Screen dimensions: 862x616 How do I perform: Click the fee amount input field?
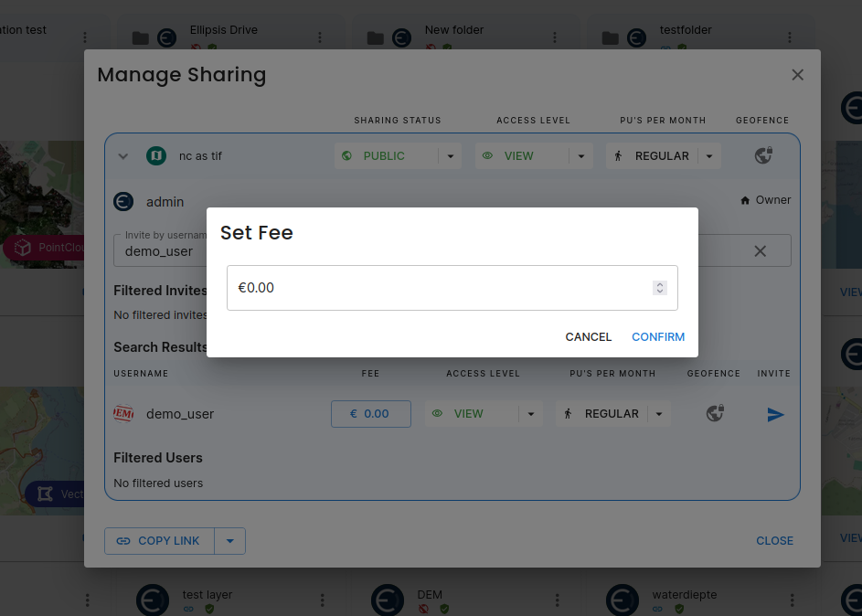pos(439,288)
